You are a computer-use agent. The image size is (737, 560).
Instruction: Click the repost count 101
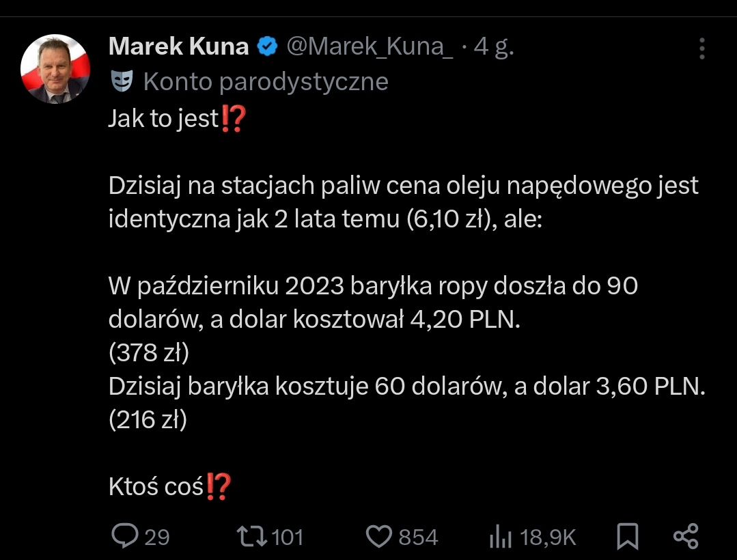pyautogui.click(x=287, y=537)
